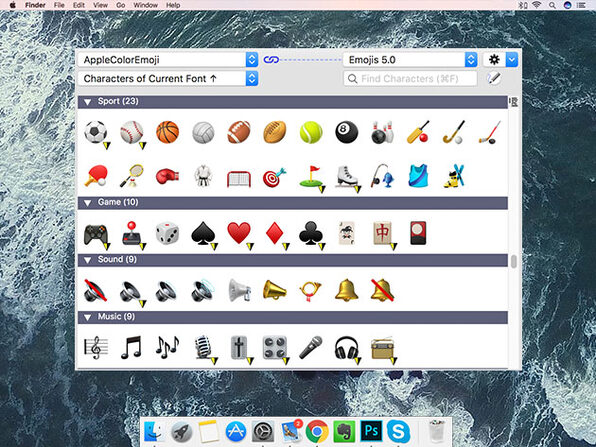Click the American football emoji

pyautogui.click(x=239, y=132)
